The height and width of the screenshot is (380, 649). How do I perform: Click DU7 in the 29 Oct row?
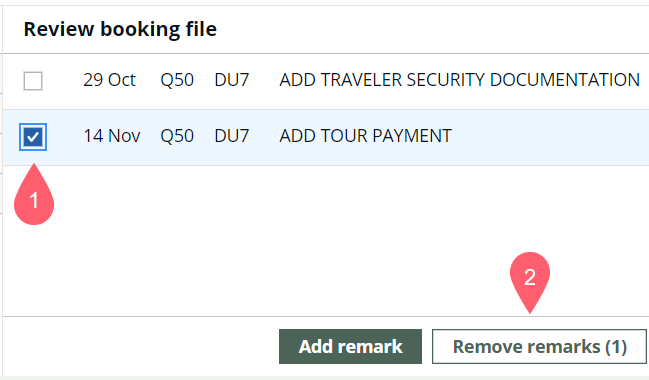[x=232, y=80]
